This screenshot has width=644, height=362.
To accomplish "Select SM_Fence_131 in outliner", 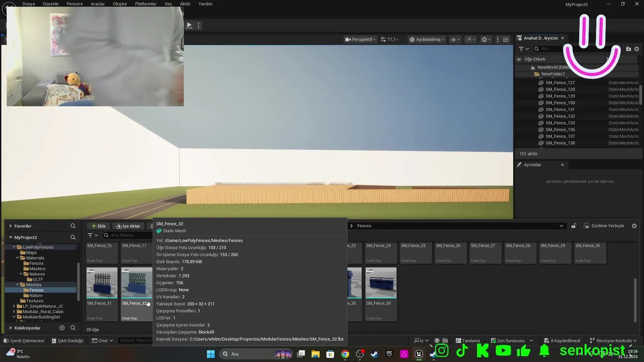I will tap(560, 110).
